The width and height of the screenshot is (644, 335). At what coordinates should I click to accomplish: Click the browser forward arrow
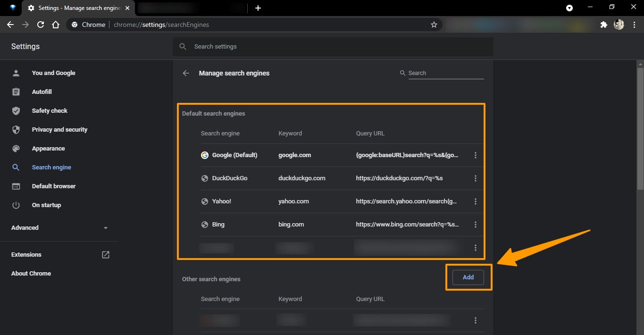click(25, 25)
